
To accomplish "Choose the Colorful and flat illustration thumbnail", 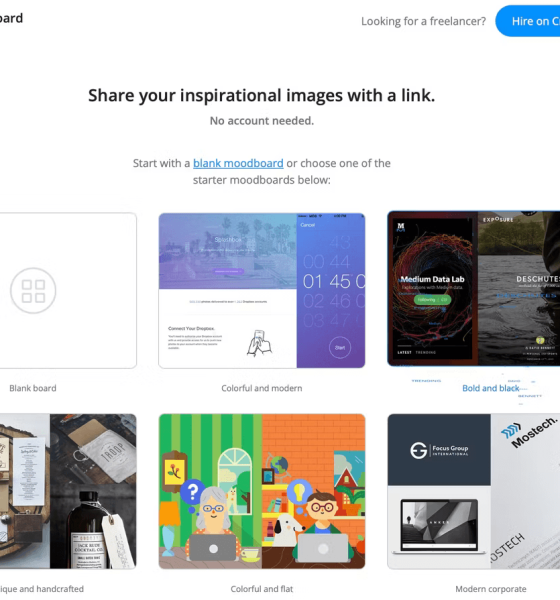I will click(x=262, y=491).
